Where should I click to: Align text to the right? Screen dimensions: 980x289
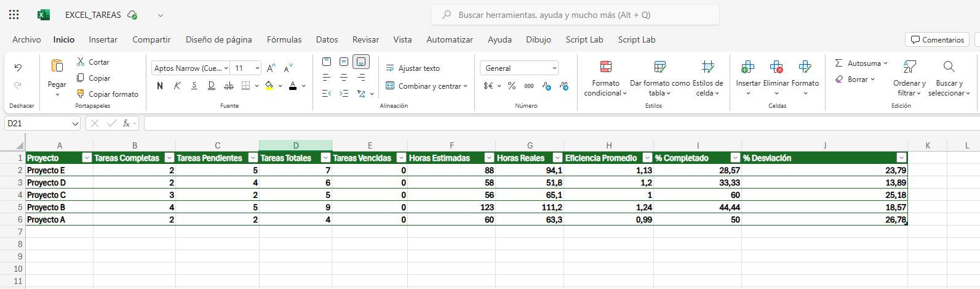click(x=361, y=77)
